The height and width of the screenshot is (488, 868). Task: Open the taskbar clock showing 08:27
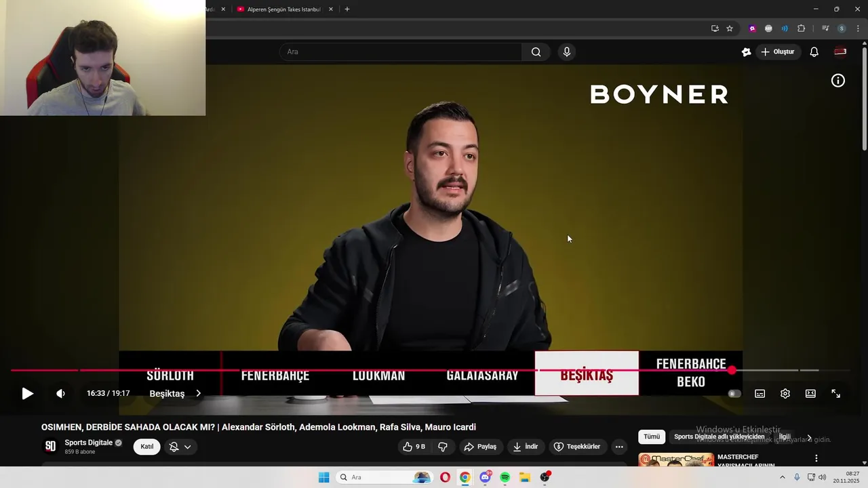click(x=846, y=477)
